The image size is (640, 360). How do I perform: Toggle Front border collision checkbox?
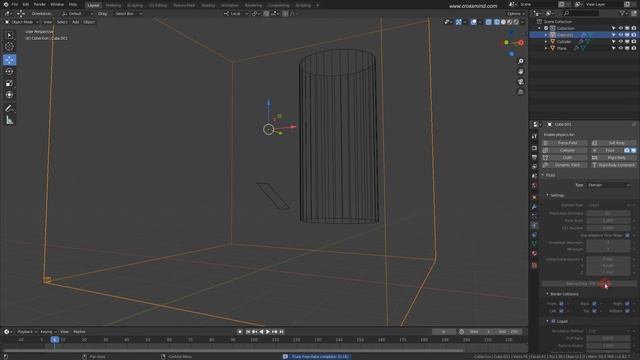pyautogui.click(x=561, y=304)
